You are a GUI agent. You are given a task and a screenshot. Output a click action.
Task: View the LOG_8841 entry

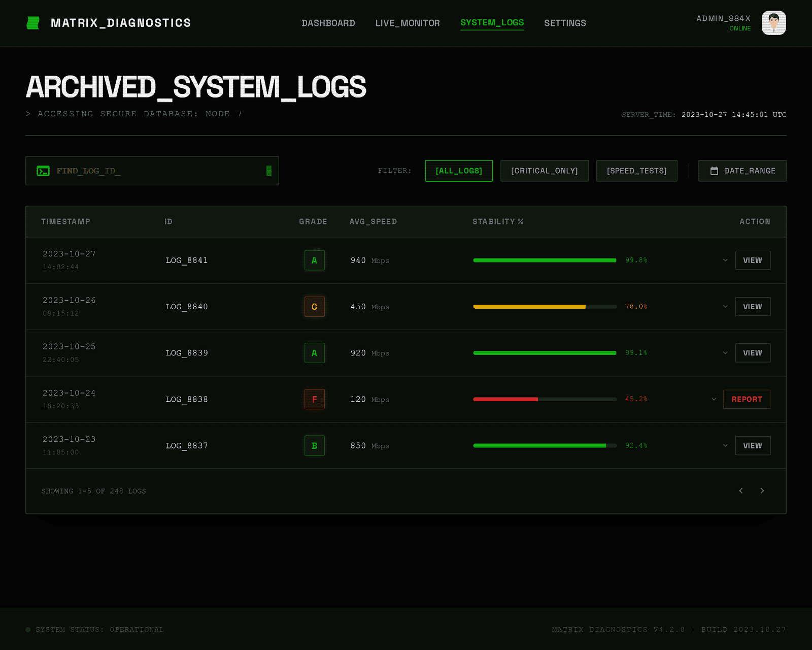[753, 261]
